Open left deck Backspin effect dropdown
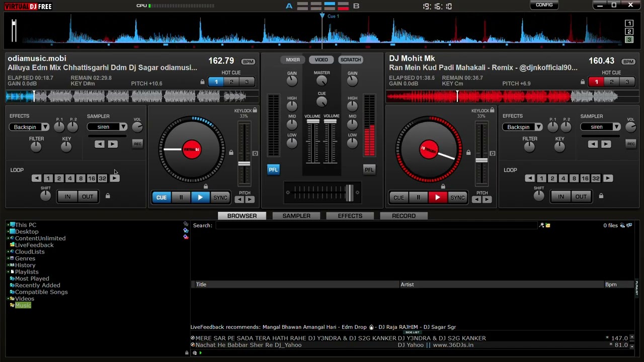 (x=45, y=127)
